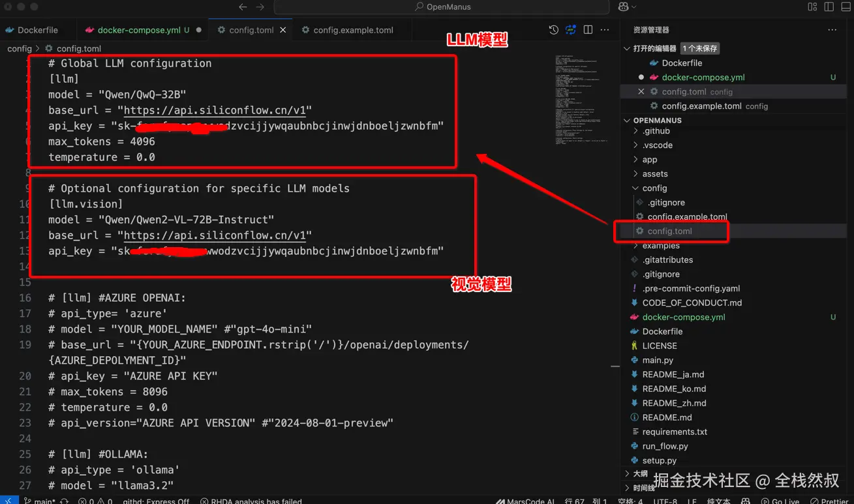The width and height of the screenshot is (854, 504).
Task: Open CODE_OF_CONDUCT.md file
Action: [x=692, y=303]
